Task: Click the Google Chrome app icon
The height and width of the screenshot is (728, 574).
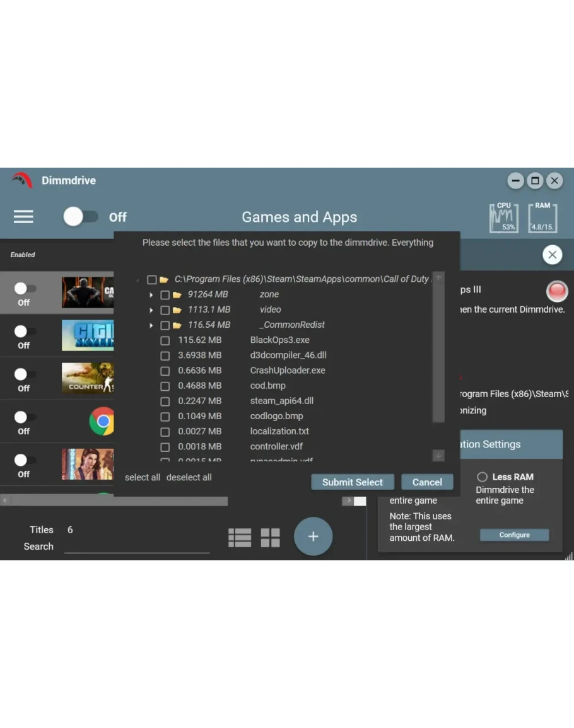Action: pyautogui.click(x=102, y=421)
